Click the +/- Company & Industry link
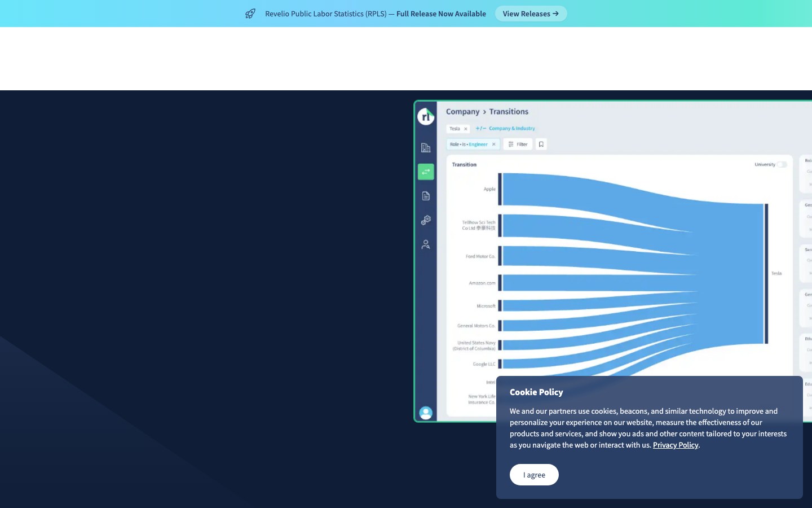Screen dimensions: 812x508 pyautogui.click(x=505, y=129)
